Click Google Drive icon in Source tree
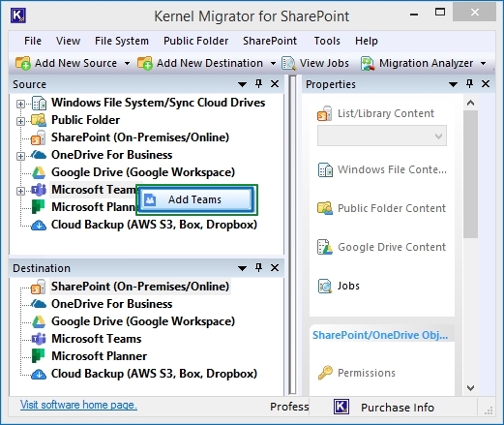 pos(39,172)
